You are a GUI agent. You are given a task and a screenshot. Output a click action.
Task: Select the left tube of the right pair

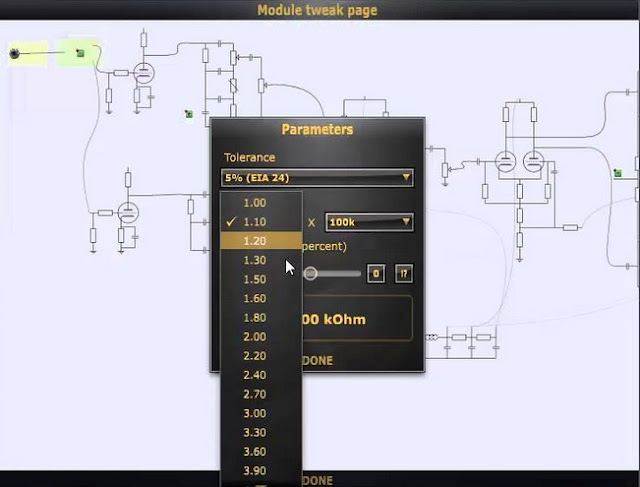tap(505, 161)
